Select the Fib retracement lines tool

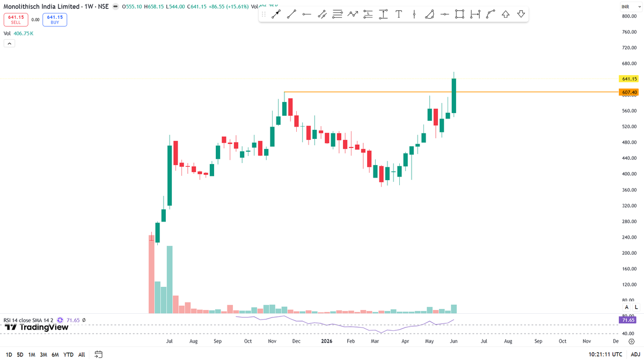point(337,14)
